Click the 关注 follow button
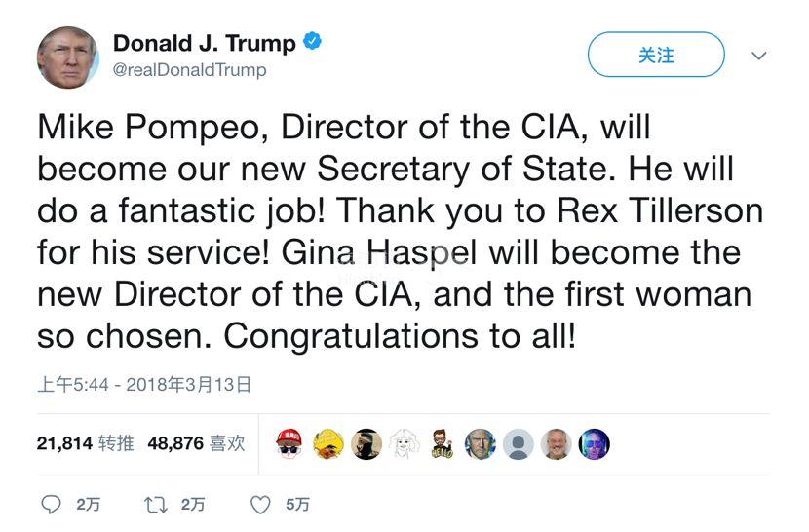Screen dimensions: 809x532 coord(656,56)
